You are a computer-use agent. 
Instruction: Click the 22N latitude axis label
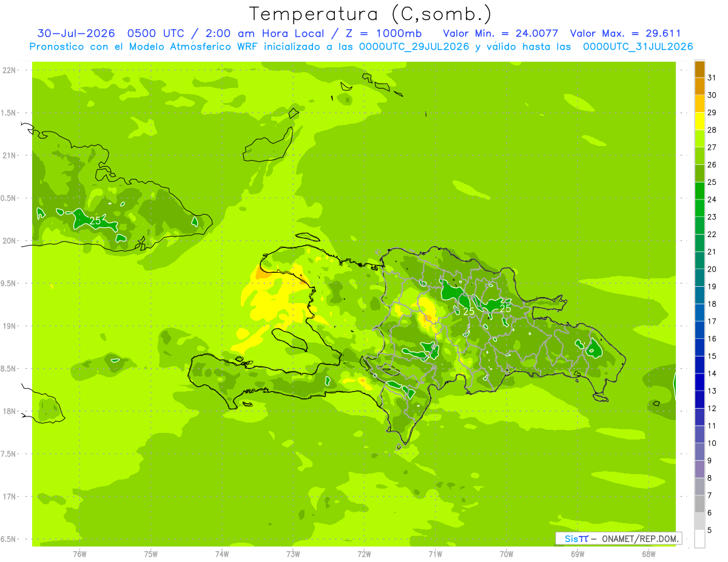point(9,70)
